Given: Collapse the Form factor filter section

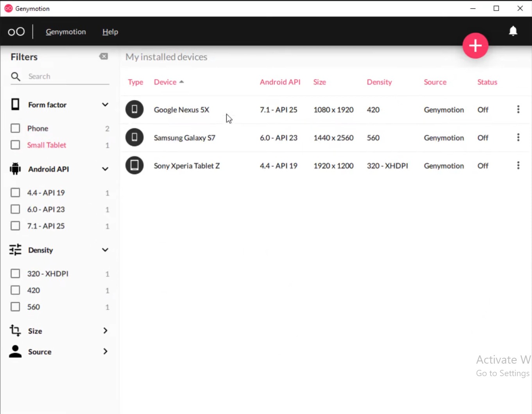Looking at the screenshot, I should point(105,105).
